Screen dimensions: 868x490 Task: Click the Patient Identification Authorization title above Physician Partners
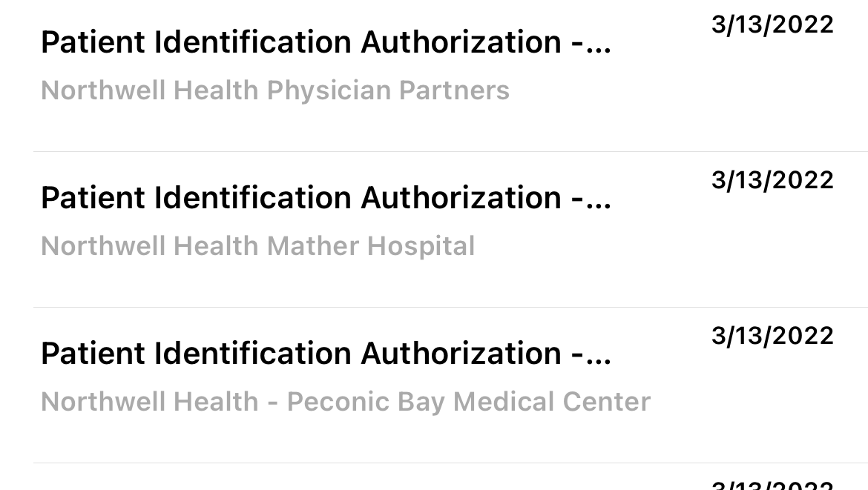click(325, 43)
